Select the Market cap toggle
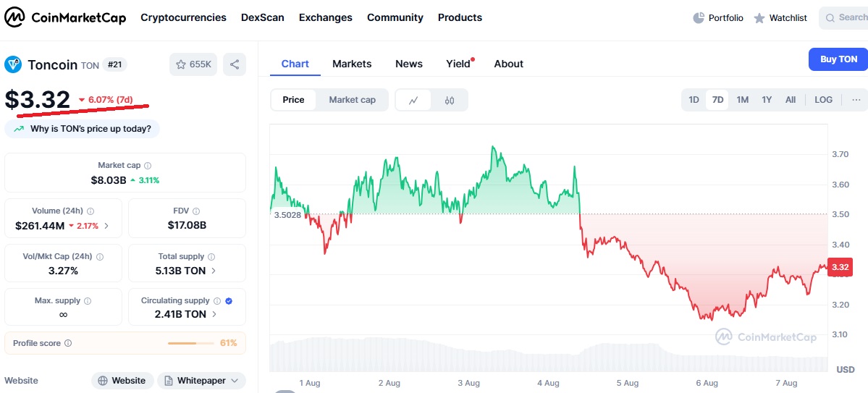868x393 pixels. point(352,100)
